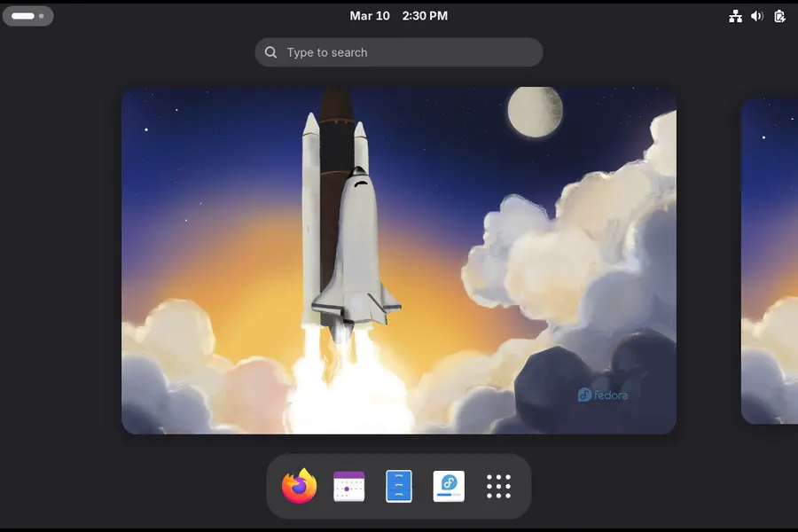Click the workspace pill indicator at top left

point(27,15)
